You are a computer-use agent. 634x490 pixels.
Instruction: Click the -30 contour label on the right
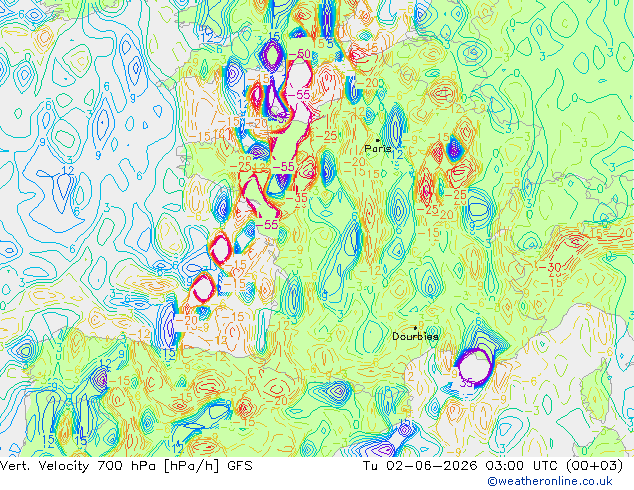click(x=550, y=267)
